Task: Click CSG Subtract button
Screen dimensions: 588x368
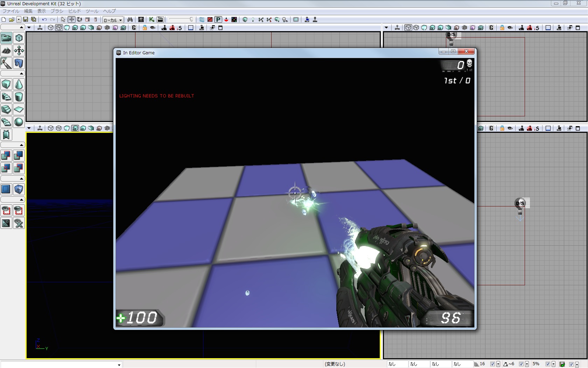Action: coord(19,156)
